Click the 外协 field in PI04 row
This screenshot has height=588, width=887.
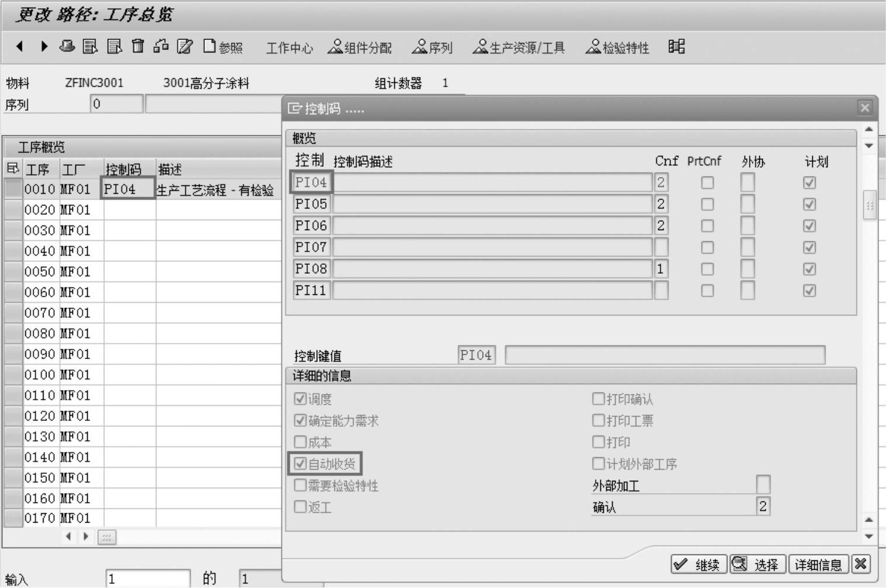pyautogui.click(x=748, y=182)
